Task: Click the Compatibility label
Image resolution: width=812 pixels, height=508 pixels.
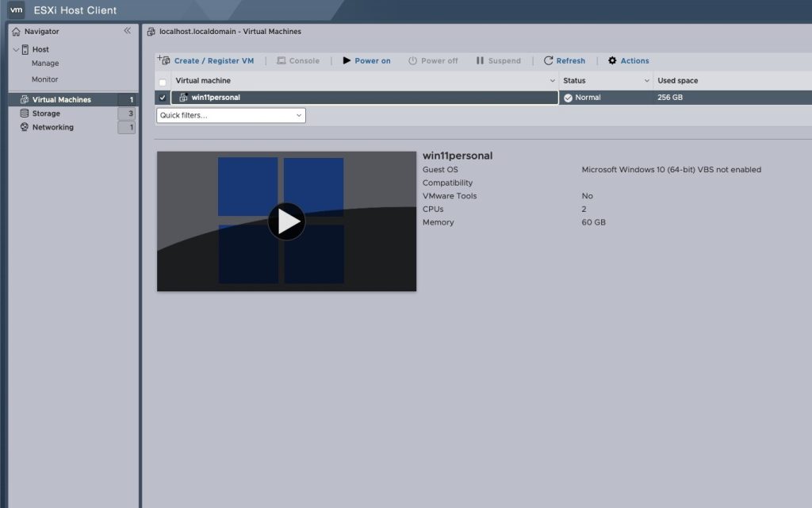Action: (447, 183)
